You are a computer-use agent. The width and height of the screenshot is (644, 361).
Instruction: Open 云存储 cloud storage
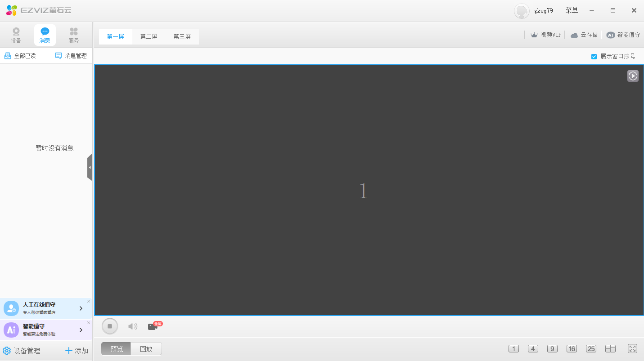(x=584, y=35)
